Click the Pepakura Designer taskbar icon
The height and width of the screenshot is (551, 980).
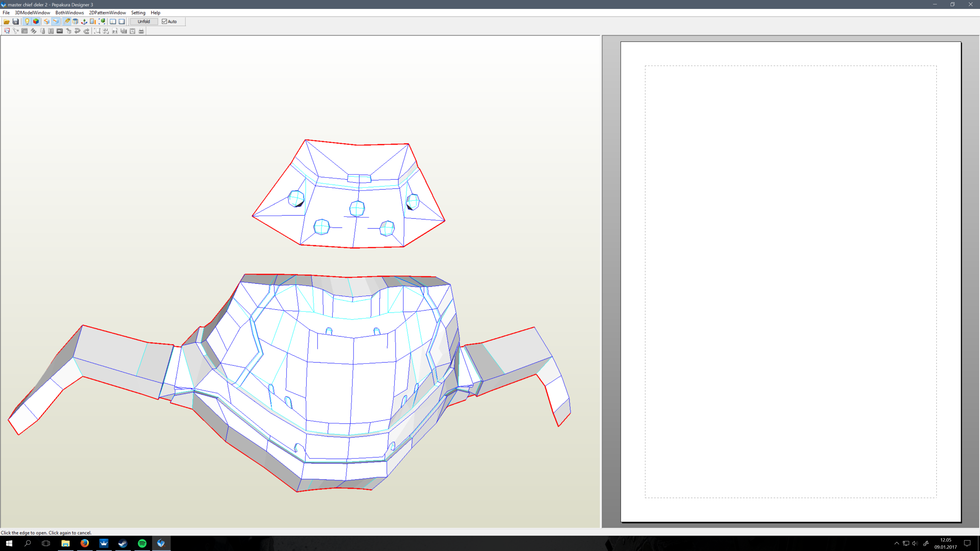(x=161, y=543)
